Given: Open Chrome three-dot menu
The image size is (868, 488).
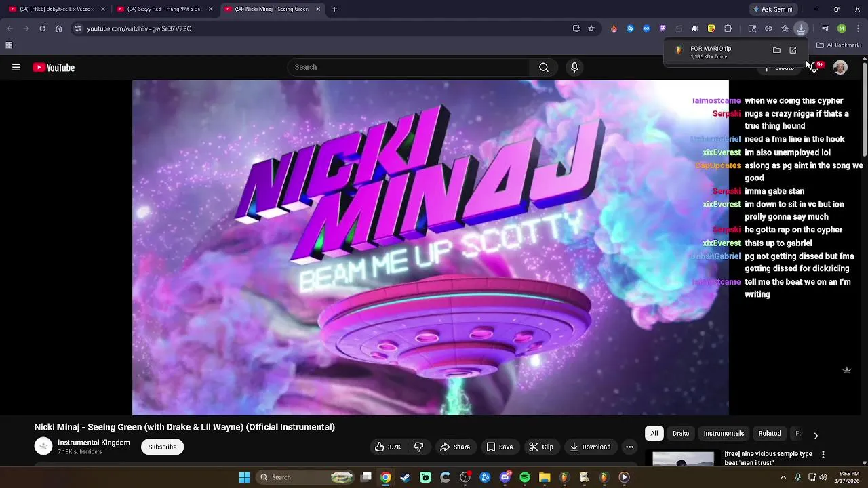Looking at the screenshot, I should 856,28.
